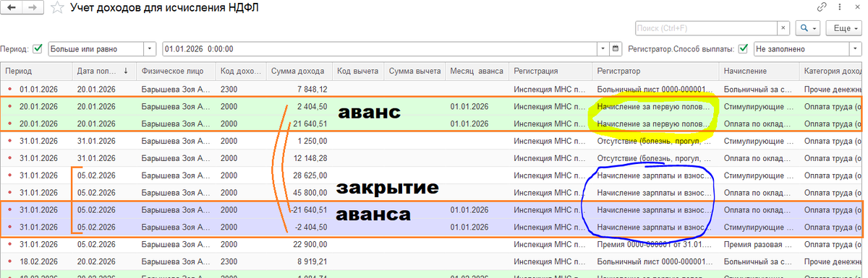Clear the search field with the x
The width and height of the screenshot is (868, 278).
783,27
